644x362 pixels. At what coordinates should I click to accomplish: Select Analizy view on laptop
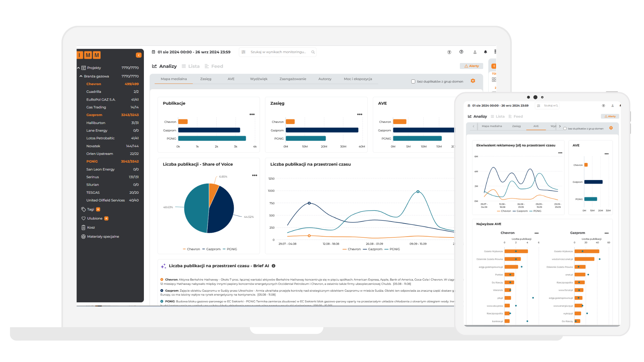point(164,66)
